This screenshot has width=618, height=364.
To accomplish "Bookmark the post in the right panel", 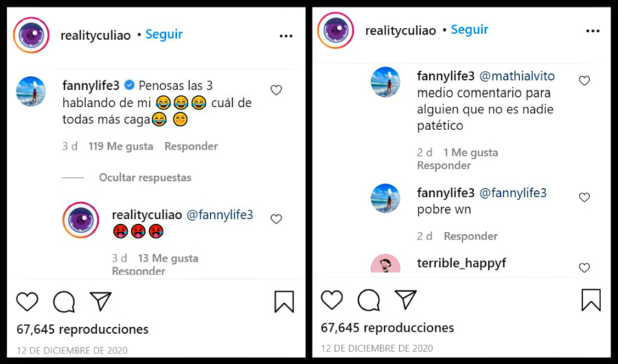I will (x=591, y=299).
